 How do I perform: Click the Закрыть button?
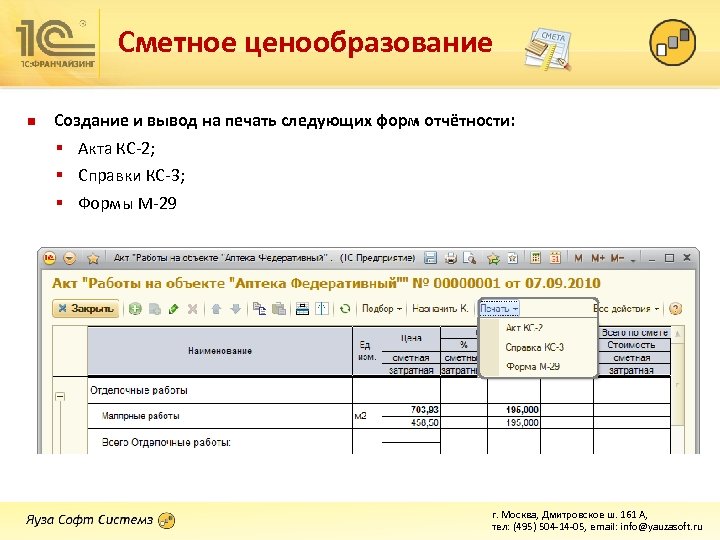(x=86, y=309)
